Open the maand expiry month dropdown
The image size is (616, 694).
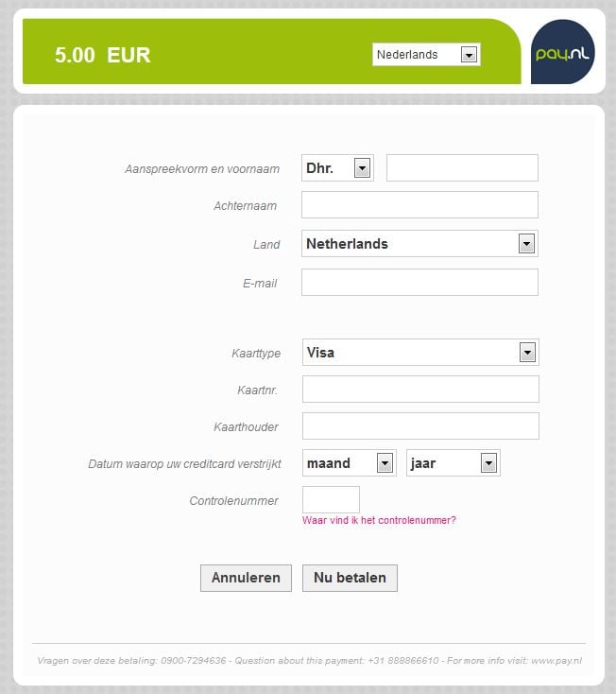click(x=350, y=463)
